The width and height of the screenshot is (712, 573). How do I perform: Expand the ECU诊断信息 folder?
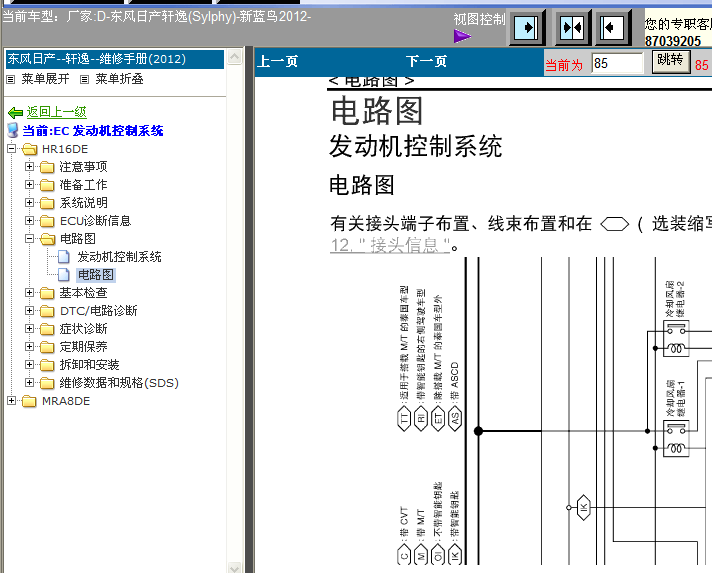pos(30,221)
